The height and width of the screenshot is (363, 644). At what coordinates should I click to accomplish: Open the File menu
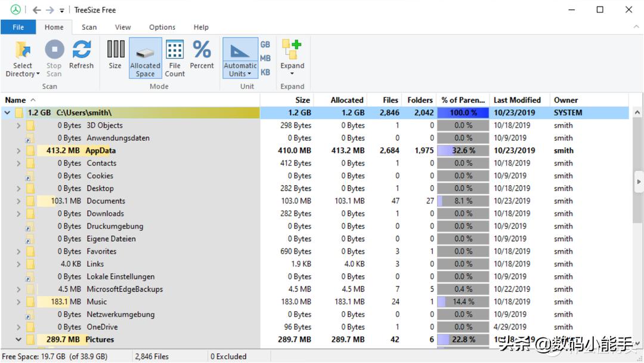[x=18, y=27]
